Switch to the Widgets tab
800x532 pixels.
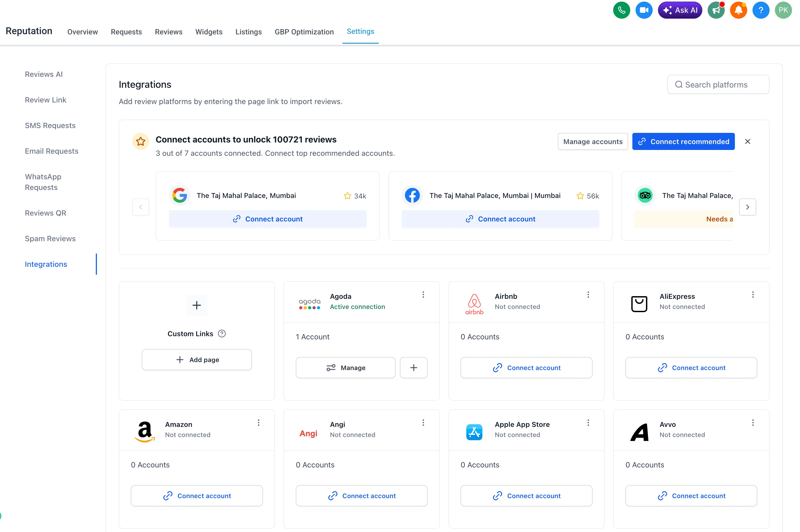[x=209, y=31]
